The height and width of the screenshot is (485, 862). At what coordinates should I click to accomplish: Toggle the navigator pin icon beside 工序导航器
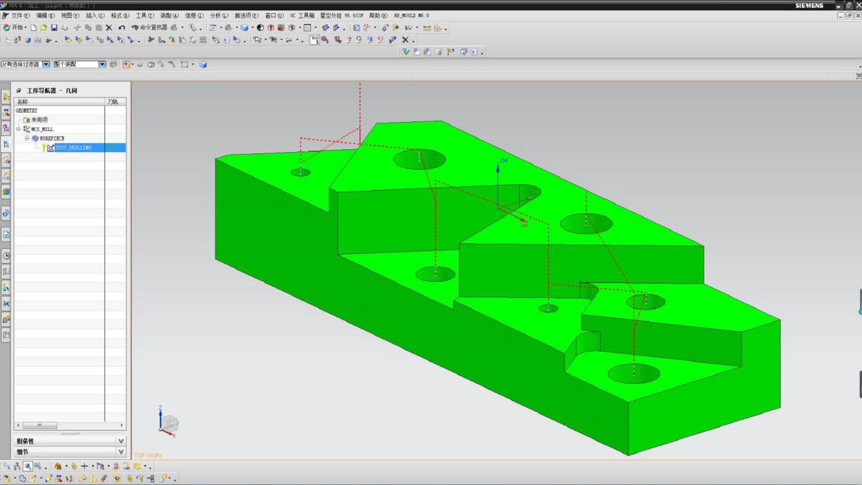[19, 90]
